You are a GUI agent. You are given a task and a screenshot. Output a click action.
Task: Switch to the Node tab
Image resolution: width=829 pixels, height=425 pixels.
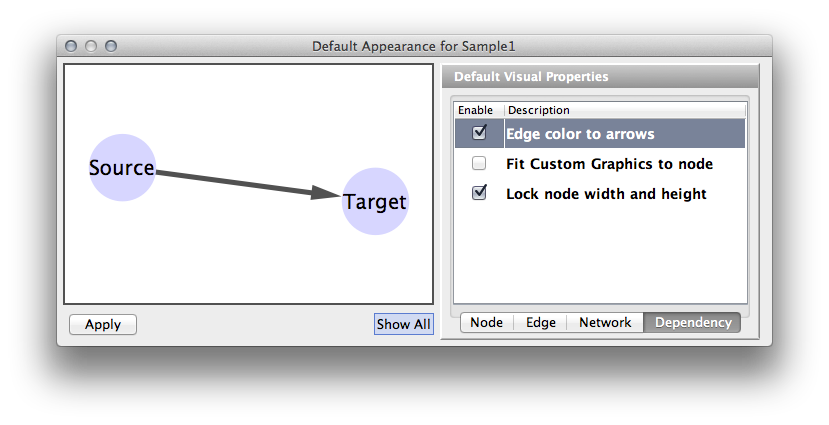coord(486,322)
